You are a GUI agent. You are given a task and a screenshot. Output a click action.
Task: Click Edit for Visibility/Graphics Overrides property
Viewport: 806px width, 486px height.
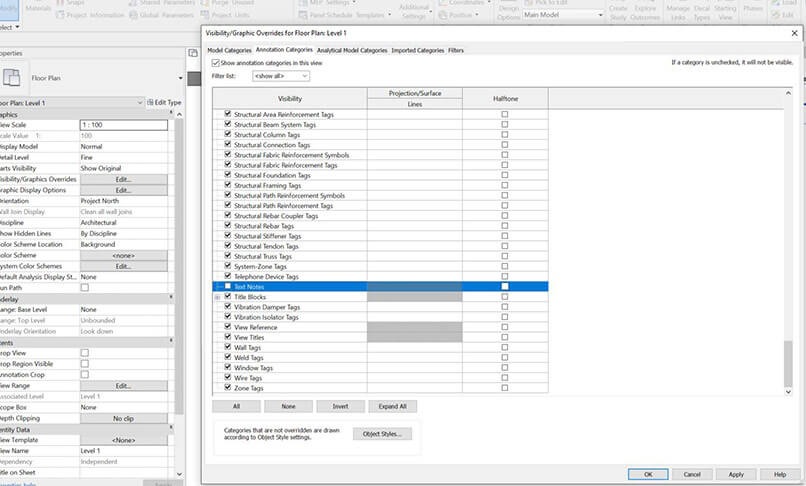123,179
